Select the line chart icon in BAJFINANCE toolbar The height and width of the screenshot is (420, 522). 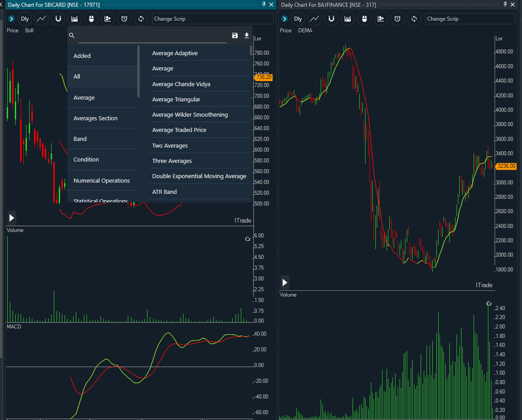[314, 19]
